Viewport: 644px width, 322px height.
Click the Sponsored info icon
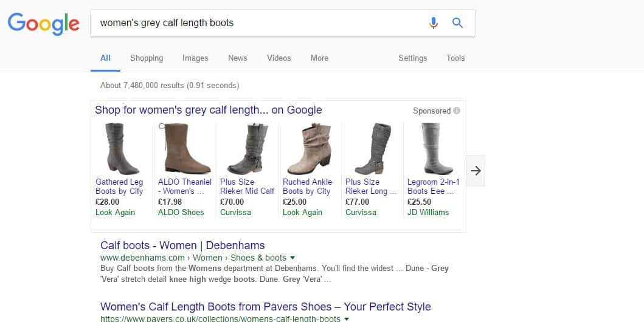tap(457, 111)
